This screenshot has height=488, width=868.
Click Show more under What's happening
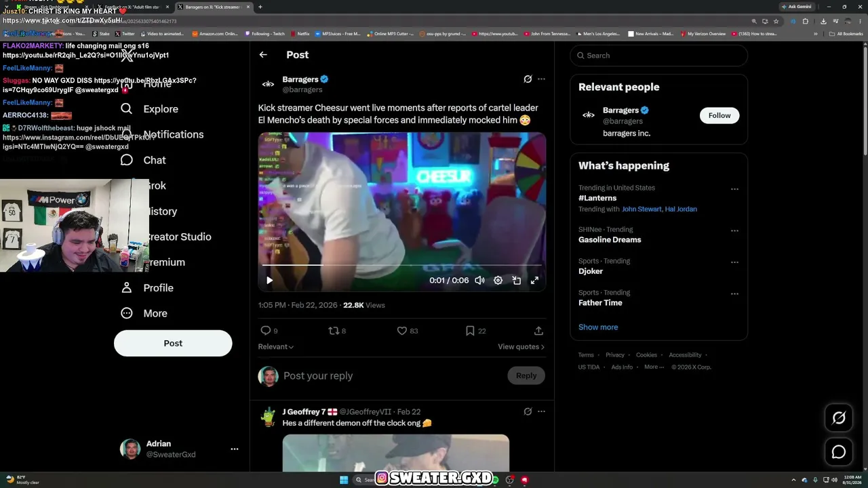pos(598,327)
